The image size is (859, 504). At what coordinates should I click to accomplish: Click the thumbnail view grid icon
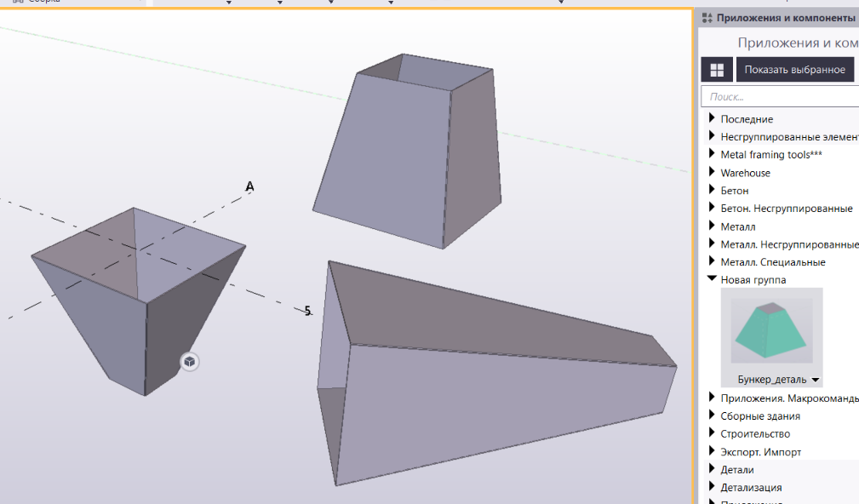coord(717,70)
